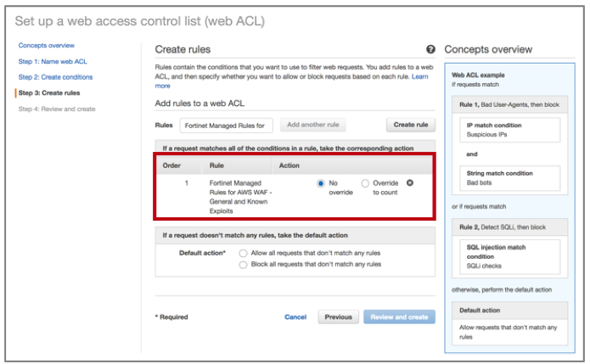This screenshot has width=590, height=364.
Task: Go to Concepts overview step
Action: pos(47,45)
